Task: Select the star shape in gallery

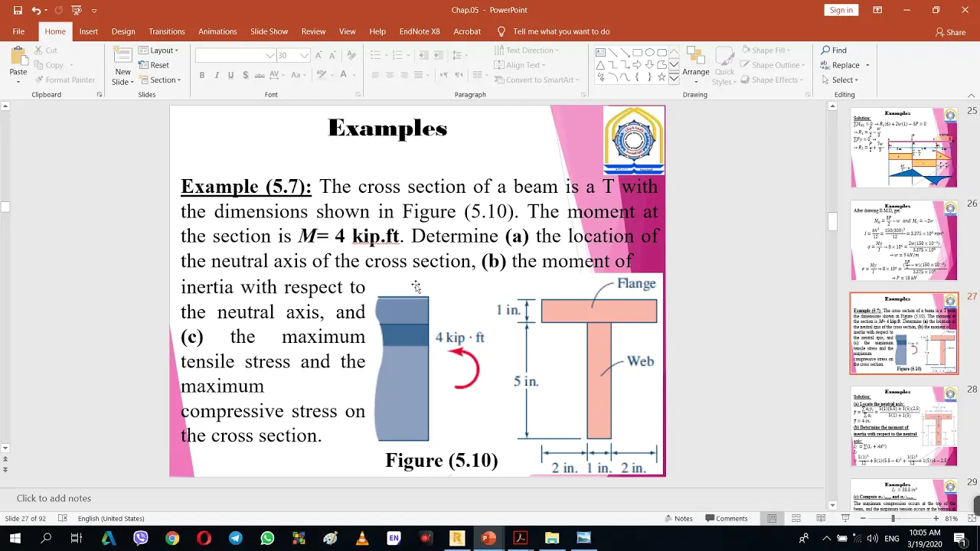Action: [x=662, y=77]
